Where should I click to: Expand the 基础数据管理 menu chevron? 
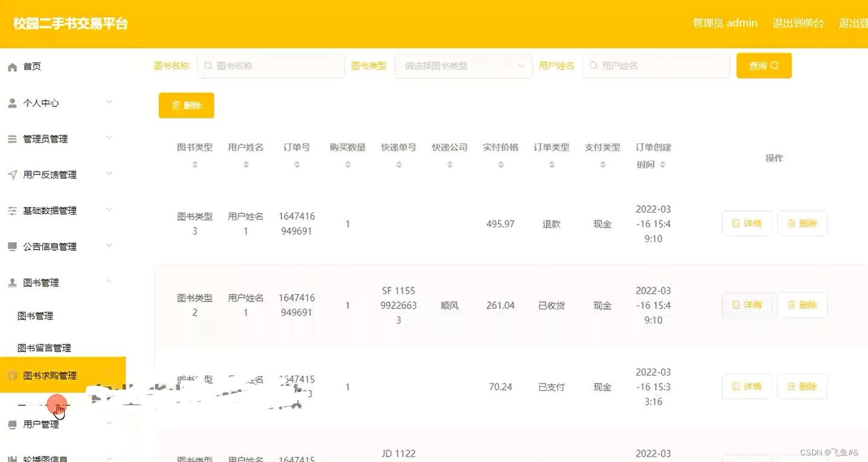[x=109, y=210]
